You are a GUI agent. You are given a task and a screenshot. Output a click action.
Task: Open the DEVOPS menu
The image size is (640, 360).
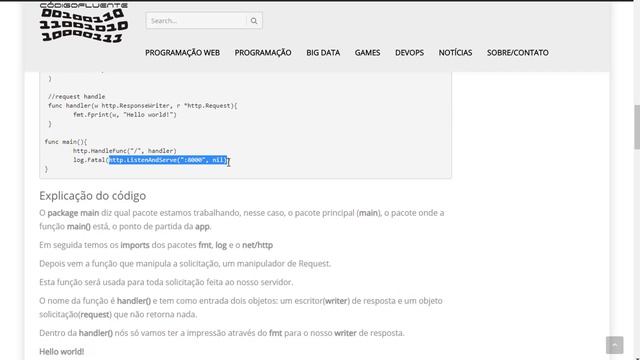click(409, 53)
